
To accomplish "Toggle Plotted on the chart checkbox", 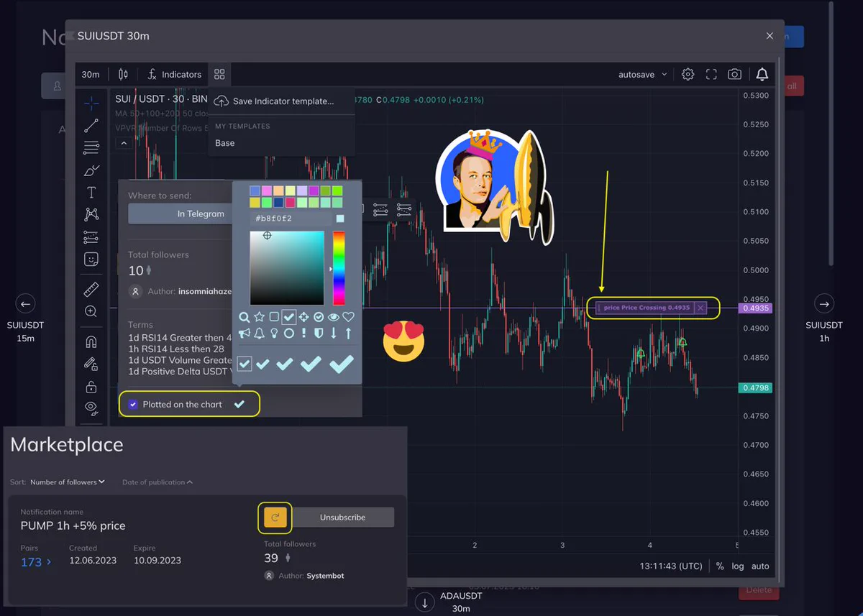I will [x=133, y=405].
